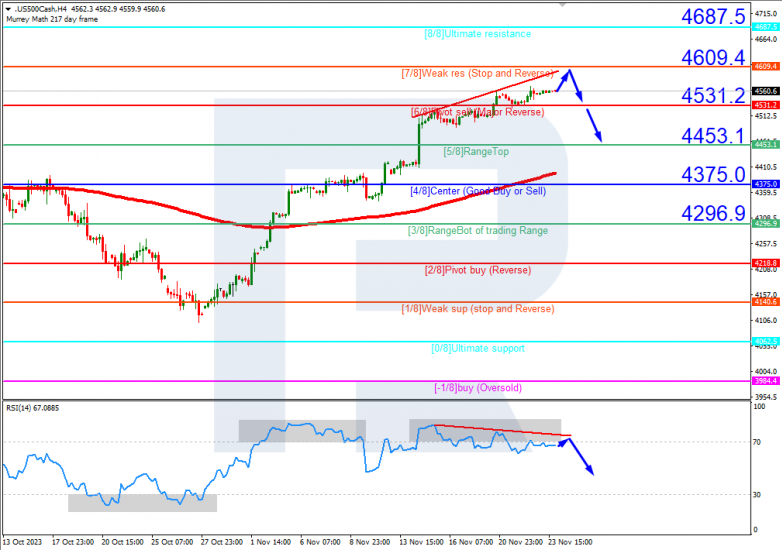Click the RSI(14) 67.0885 indicator label
This screenshot has height=550, width=782.
pyautogui.click(x=32, y=408)
